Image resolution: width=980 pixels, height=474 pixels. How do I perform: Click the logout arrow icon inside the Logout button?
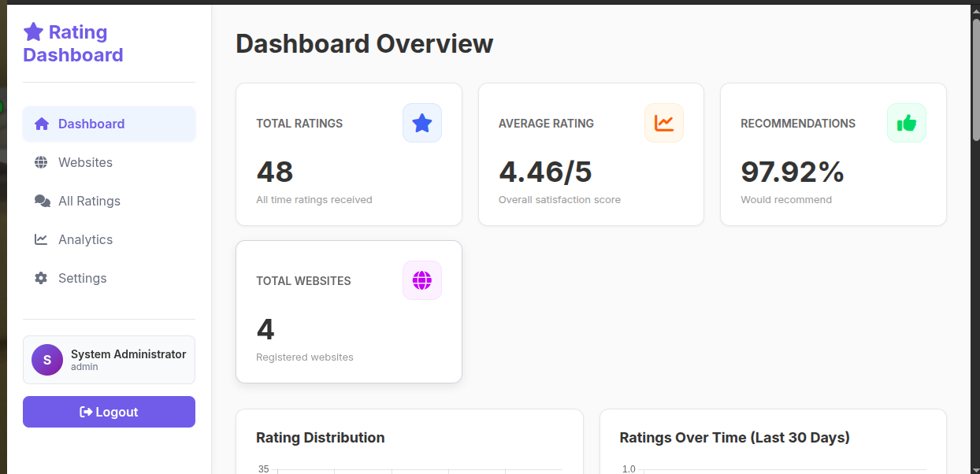(x=87, y=411)
